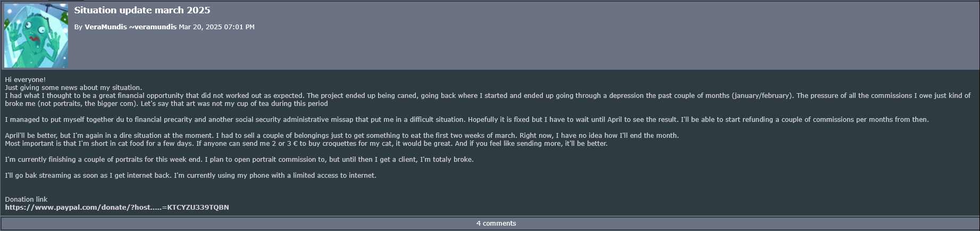Click the line starting "I'll go bak streaming"

click(x=190, y=175)
